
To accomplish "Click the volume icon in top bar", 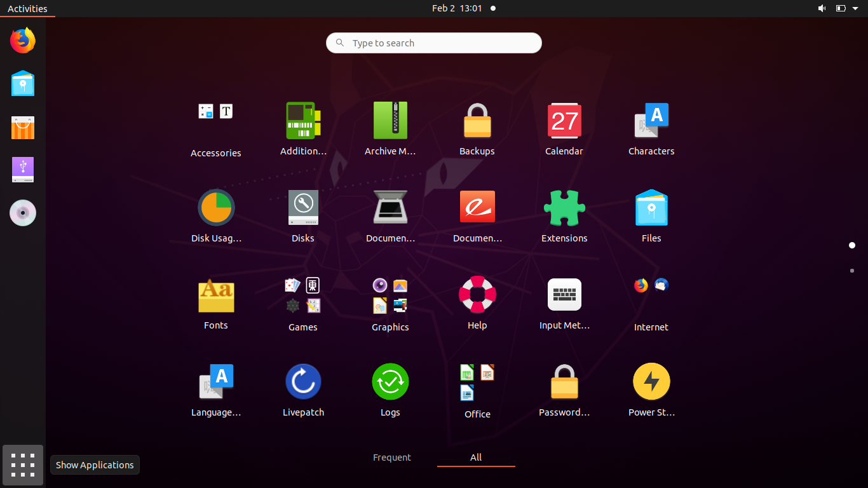I will pyautogui.click(x=822, y=8).
